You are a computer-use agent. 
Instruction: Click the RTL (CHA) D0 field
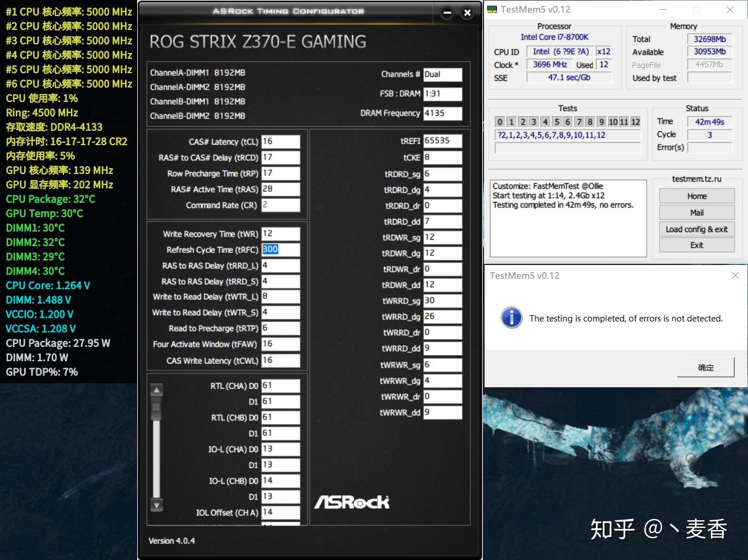[x=281, y=386]
